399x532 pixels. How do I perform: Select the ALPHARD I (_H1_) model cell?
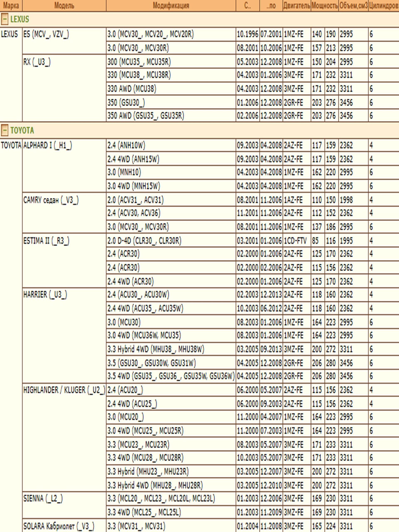64,165
